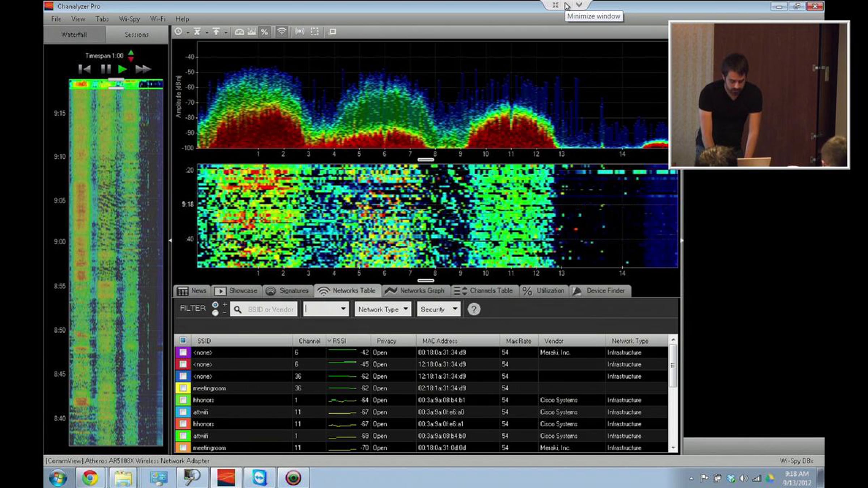Check the box for hhonors channel 1
Image resolution: width=868 pixels, height=488 pixels.
183,400
